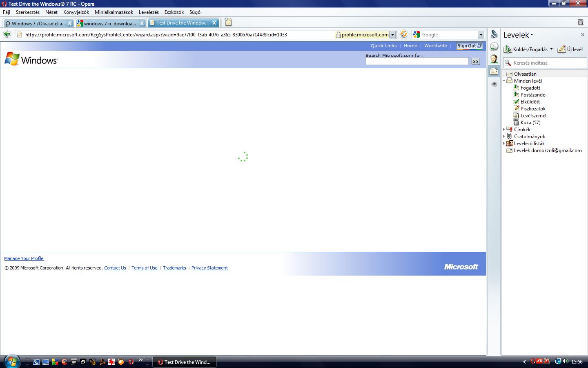This screenshot has height=368, width=588.
Task: Open the Privacy Statement link
Action: coord(209,268)
